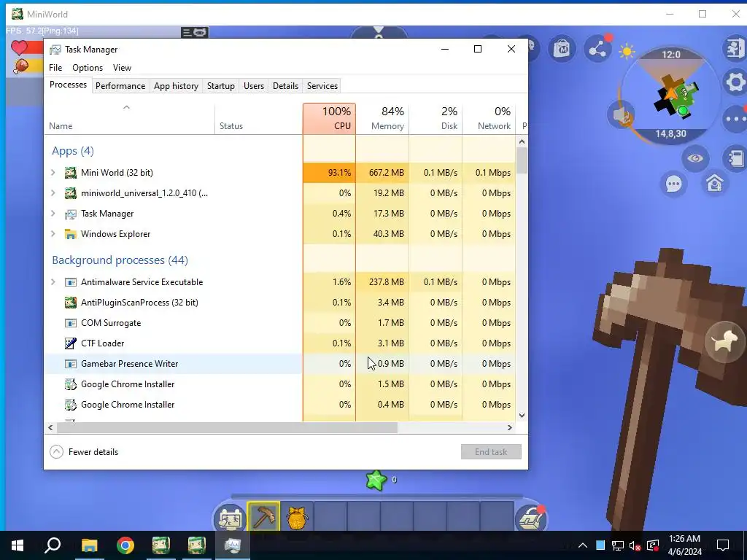This screenshot has height=560, width=747.
Task: Open the notification center icon
Action: point(723,545)
